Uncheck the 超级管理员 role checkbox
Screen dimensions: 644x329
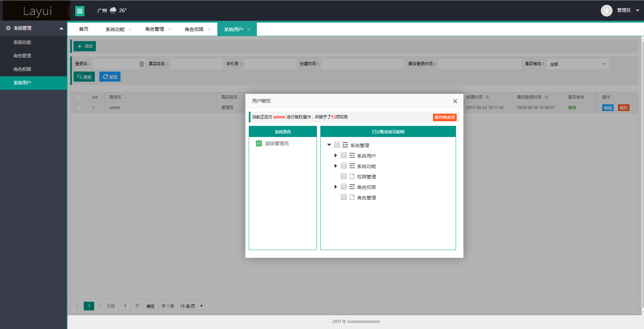coord(259,143)
